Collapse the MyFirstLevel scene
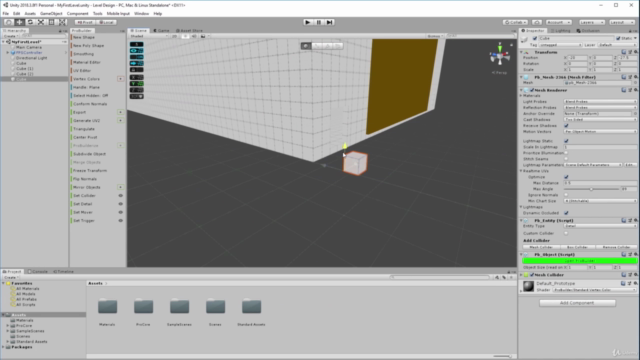Image resolution: width=640 pixels, height=360 pixels. [4, 42]
